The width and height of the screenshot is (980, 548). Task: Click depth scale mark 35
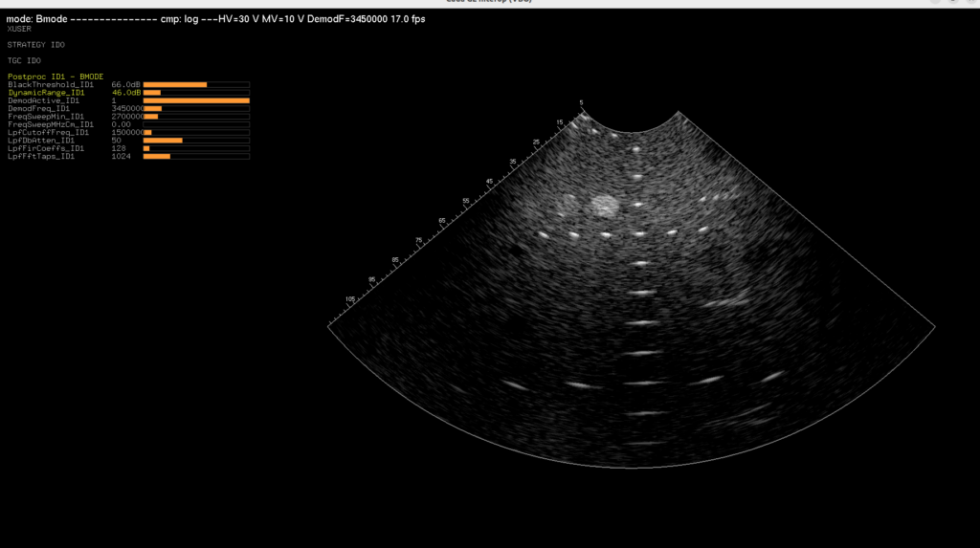point(513,162)
